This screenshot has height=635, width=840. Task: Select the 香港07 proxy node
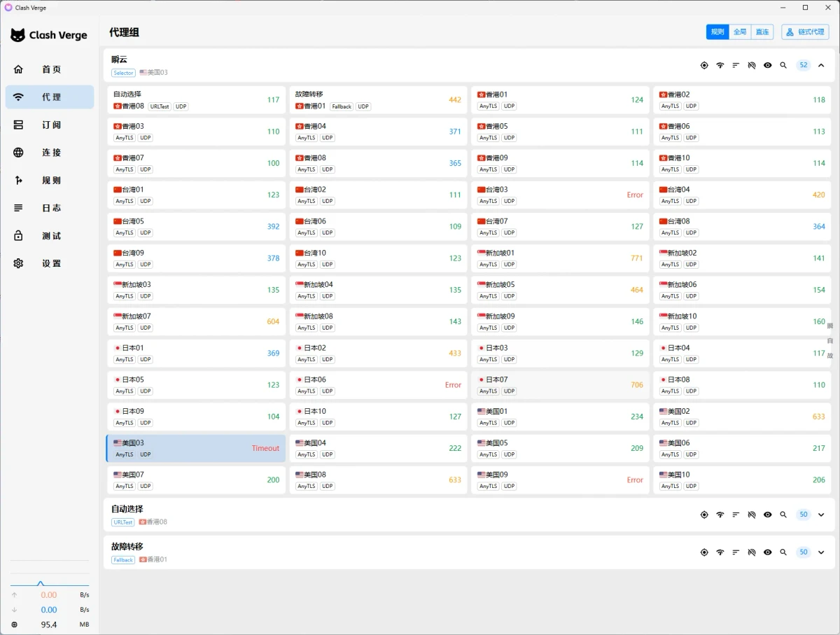pyautogui.click(x=196, y=163)
